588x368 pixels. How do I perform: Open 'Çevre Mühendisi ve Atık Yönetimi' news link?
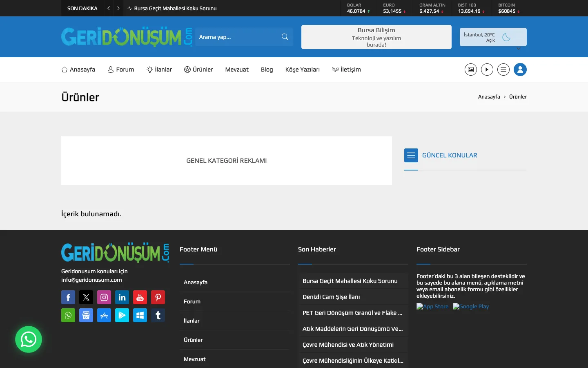coord(348,345)
